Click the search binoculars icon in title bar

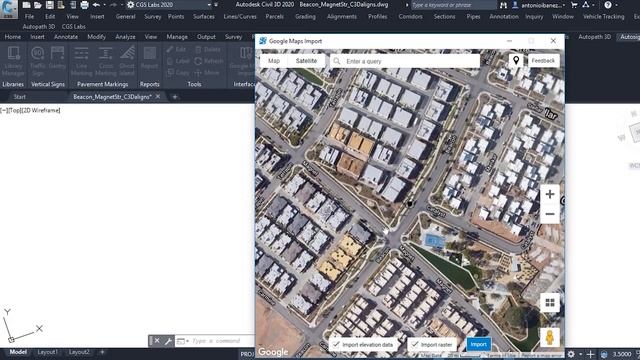point(503,5)
